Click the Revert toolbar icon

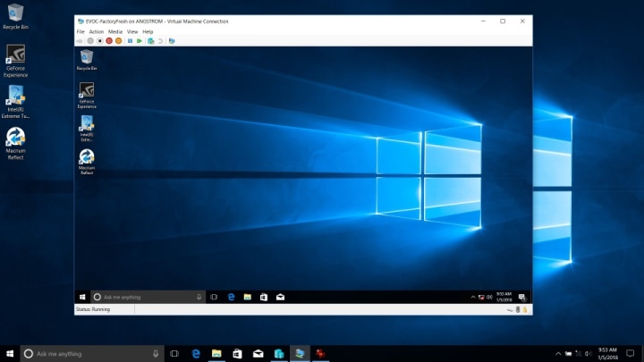(x=161, y=41)
